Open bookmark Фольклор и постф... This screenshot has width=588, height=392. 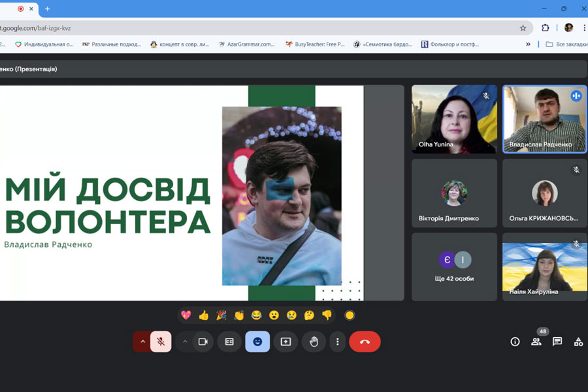[x=450, y=44]
